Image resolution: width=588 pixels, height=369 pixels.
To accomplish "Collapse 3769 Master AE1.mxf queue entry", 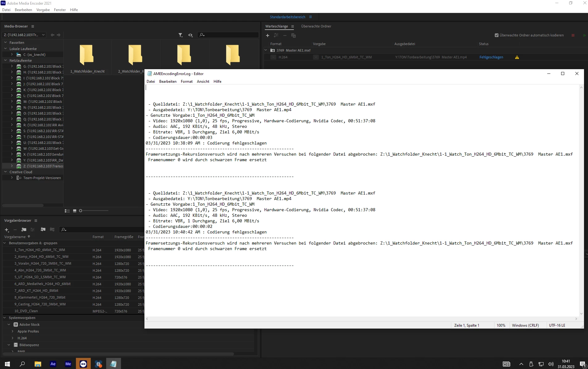I will 266,50.
